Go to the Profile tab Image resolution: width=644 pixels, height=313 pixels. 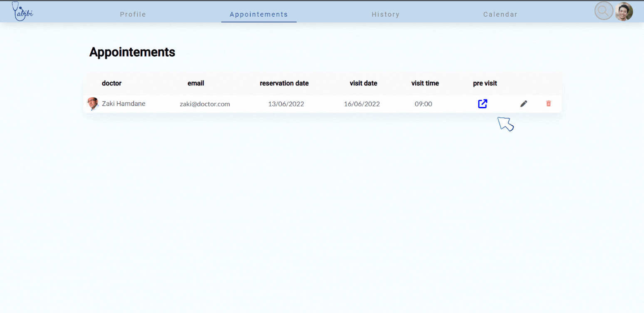coord(133,14)
